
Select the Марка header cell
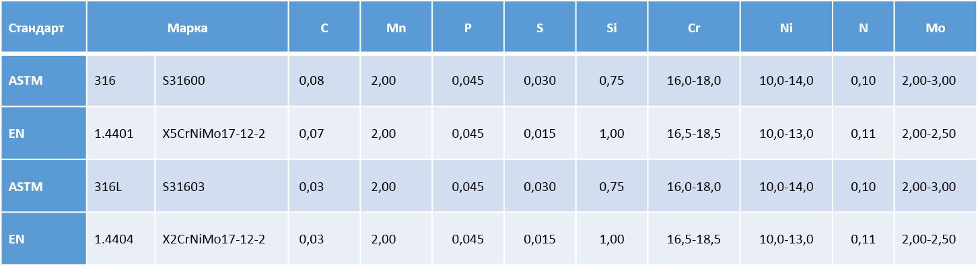(188, 27)
